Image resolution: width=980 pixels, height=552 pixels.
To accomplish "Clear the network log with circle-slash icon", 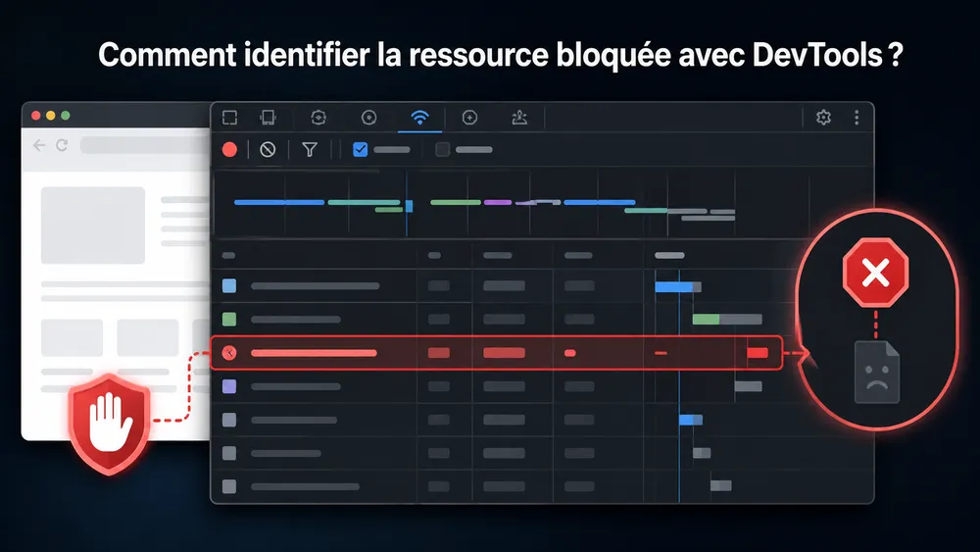I will point(268,149).
